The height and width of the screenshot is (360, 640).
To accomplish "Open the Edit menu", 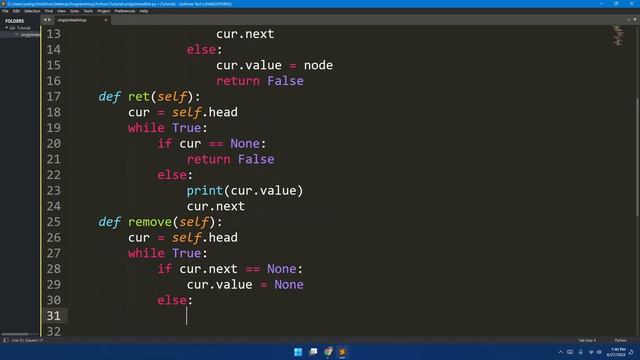I will (x=16, y=11).
